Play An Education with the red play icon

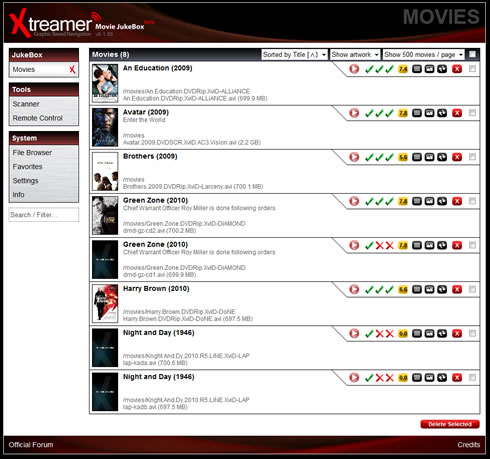pyautogui.click(x=354, y=69)
